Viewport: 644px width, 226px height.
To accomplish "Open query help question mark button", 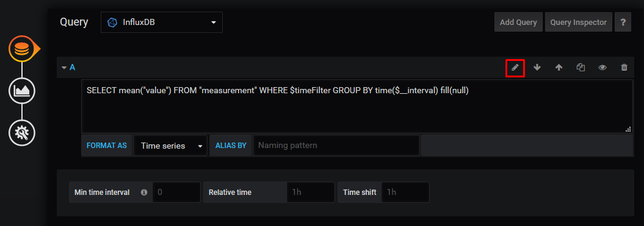I will click(x=623, y=22).
